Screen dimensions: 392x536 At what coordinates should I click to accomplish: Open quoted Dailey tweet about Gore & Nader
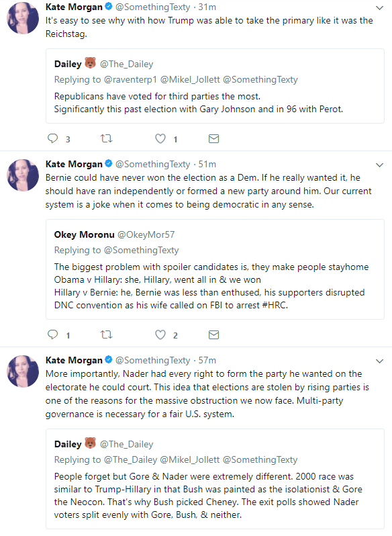click(215, 480)
